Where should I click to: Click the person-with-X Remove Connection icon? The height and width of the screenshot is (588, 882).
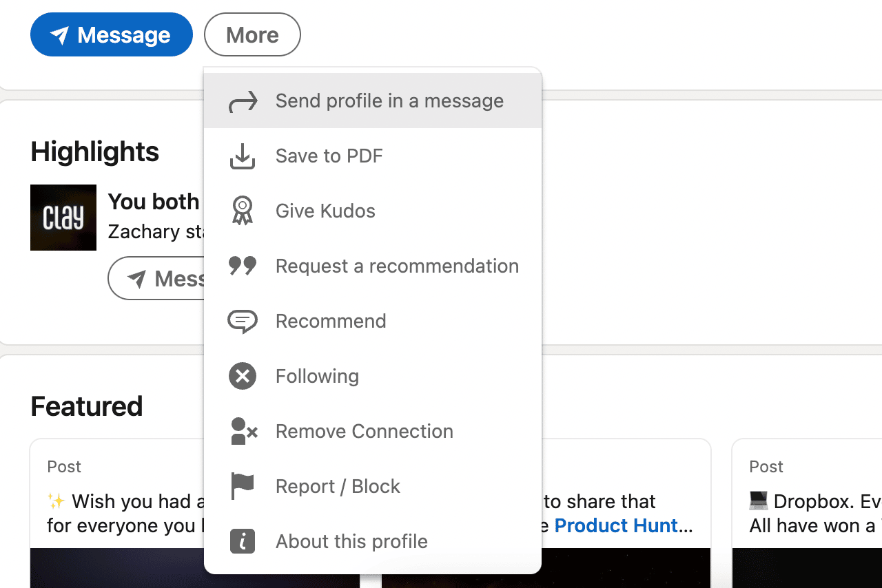243,432
